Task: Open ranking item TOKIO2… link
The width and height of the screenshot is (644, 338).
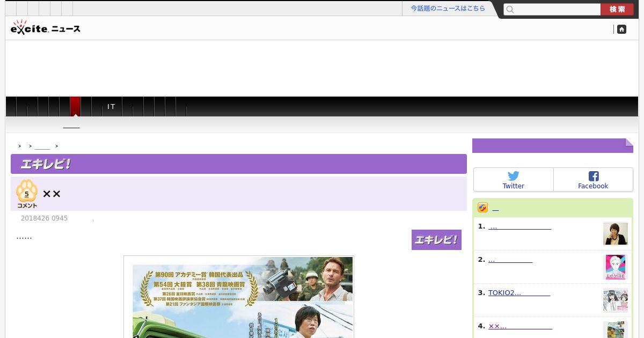Action: pos(519,293)
